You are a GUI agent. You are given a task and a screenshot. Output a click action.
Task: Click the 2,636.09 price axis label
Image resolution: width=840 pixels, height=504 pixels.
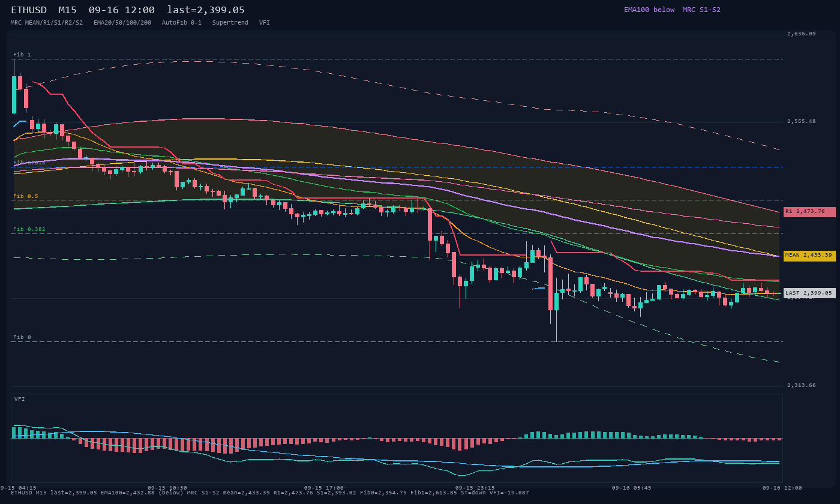coord(802,34)
